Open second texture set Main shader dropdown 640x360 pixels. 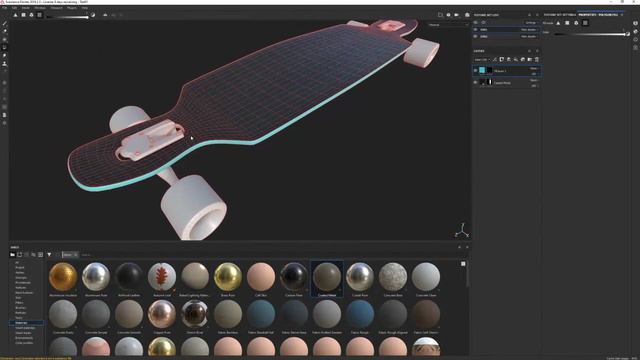tap(529, 37)
